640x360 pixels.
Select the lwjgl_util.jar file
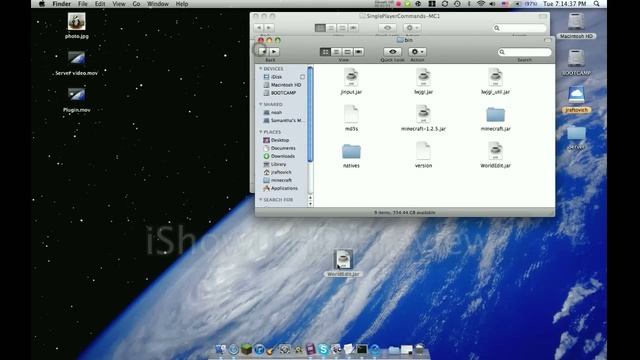495,78
